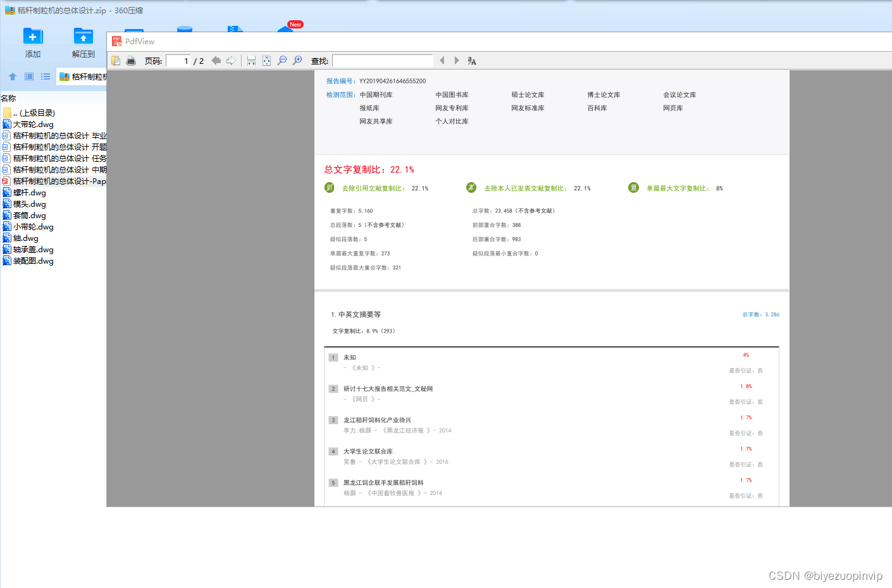Select file 秸秆制粒机的总体设计 开题
This screenshot has width=892, height=588.
53,147
